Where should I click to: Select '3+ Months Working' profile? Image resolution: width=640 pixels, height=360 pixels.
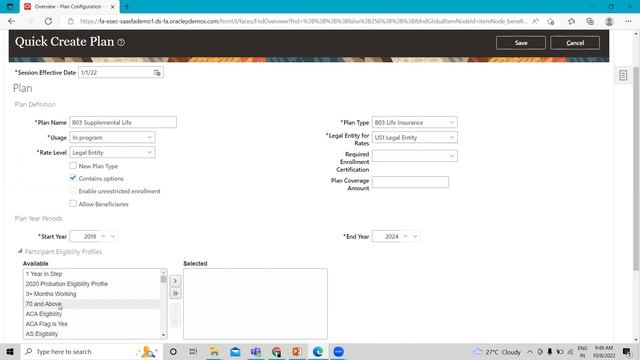[92, 294]
